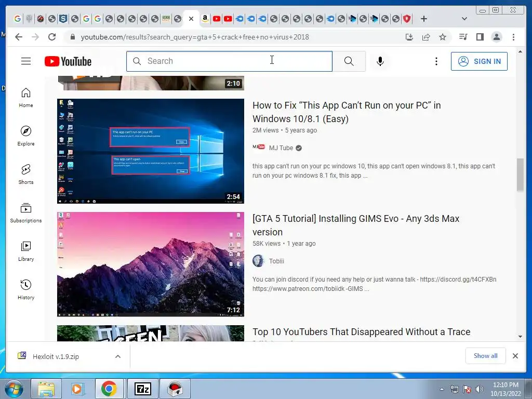Click the scrollbar down arrow
The image size is (532, 399).
[x=520, y=337]
